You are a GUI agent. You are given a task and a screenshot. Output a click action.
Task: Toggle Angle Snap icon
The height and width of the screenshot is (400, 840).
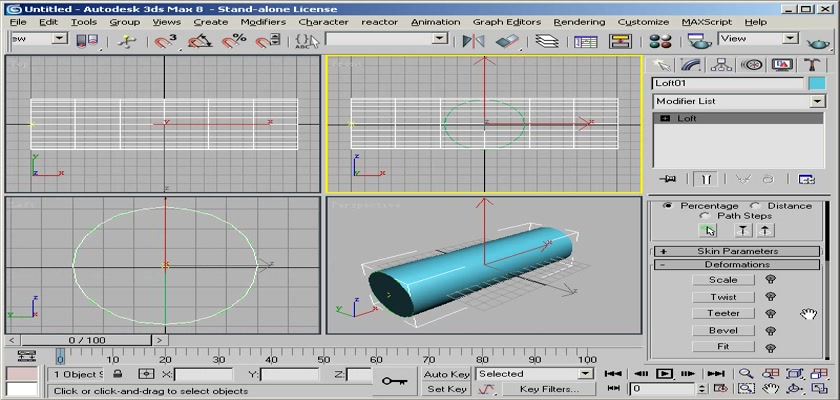point(200,41)
